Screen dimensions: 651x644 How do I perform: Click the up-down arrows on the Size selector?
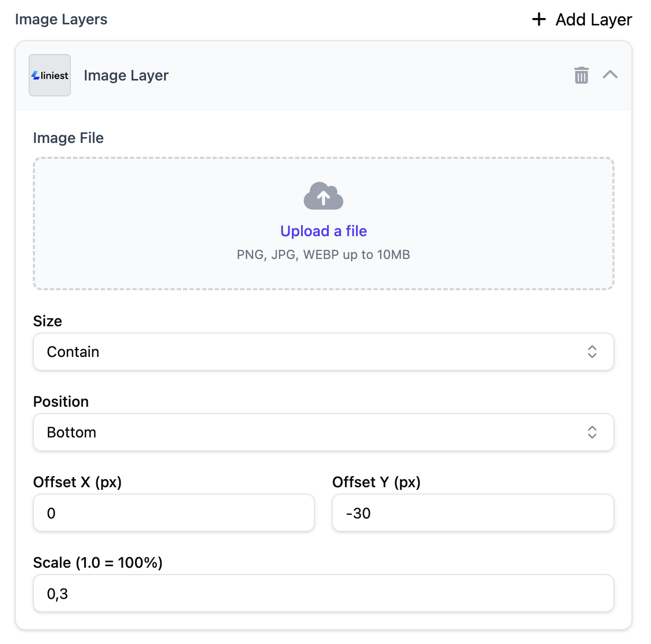tap(592, 352)
